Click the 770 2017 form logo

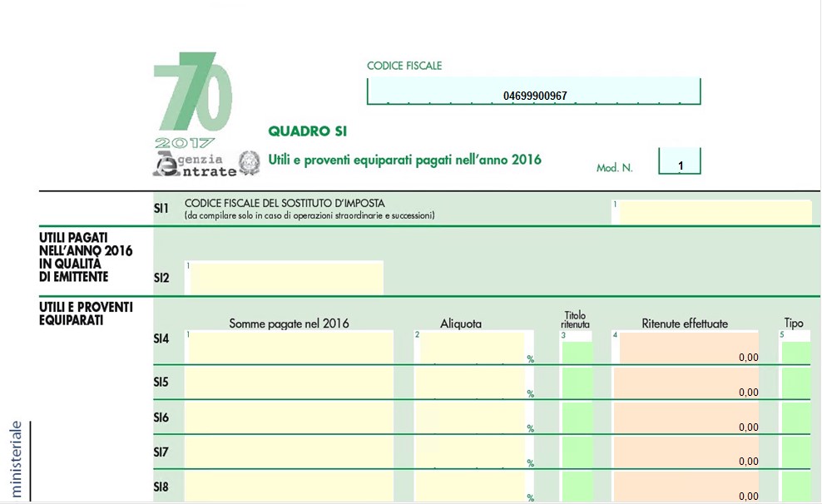click(x=192, y=100)
